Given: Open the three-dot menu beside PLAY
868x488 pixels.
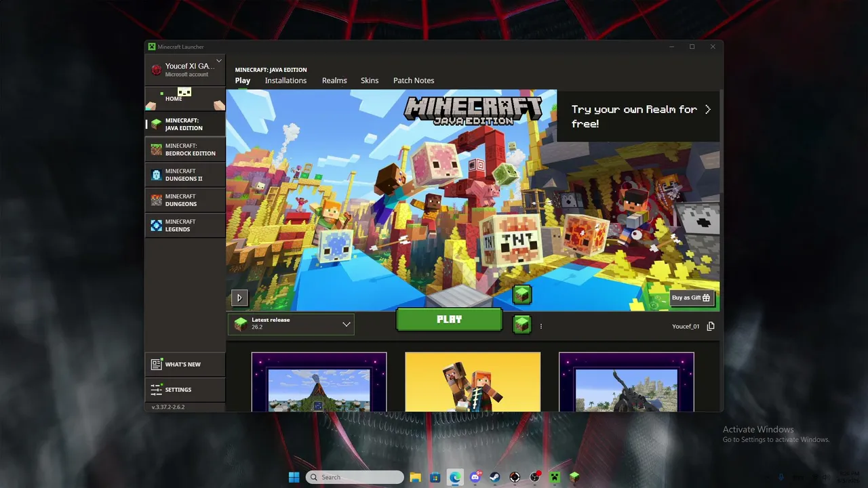Looking at the screenshot, I should click(541, 326).
